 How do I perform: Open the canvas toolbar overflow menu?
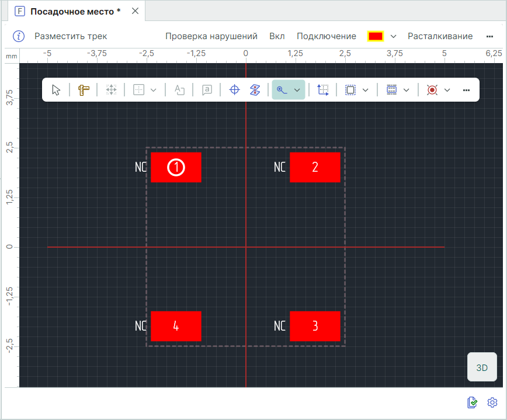tap(466, 90)
